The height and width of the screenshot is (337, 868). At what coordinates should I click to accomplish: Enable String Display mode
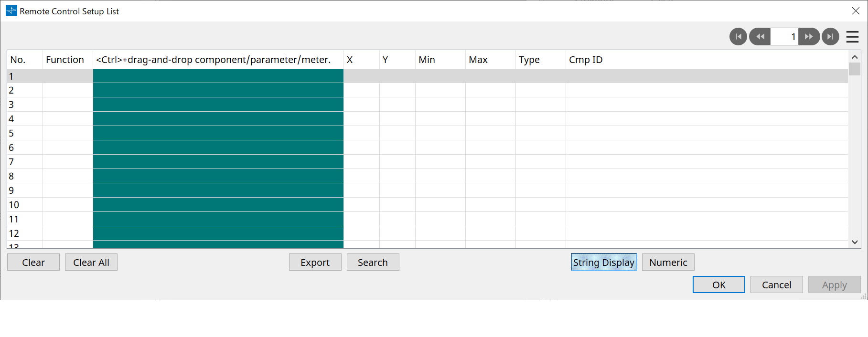[x=603, y=262]
